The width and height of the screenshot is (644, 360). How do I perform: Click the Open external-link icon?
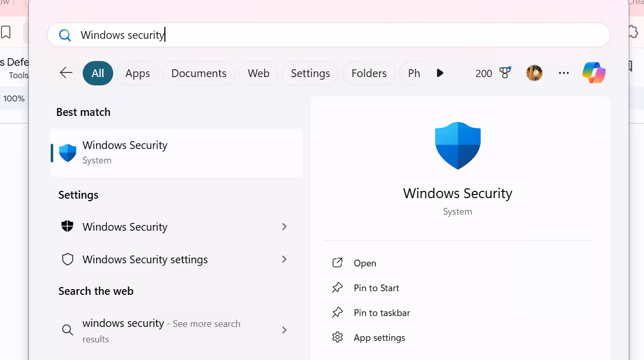(x=338, y=263)
